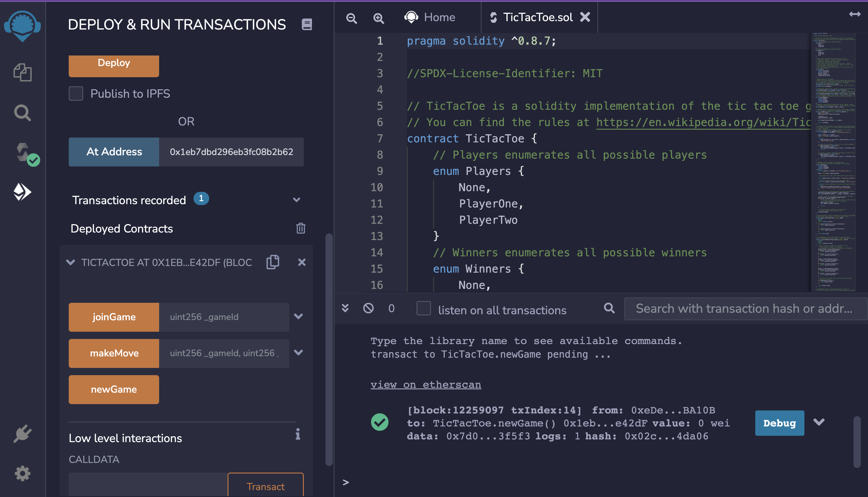This screenshot has width=868, height=497.
Task: Click the left panel vertical scrollbar
Action: pyautogui.click(x=329, y=350)
